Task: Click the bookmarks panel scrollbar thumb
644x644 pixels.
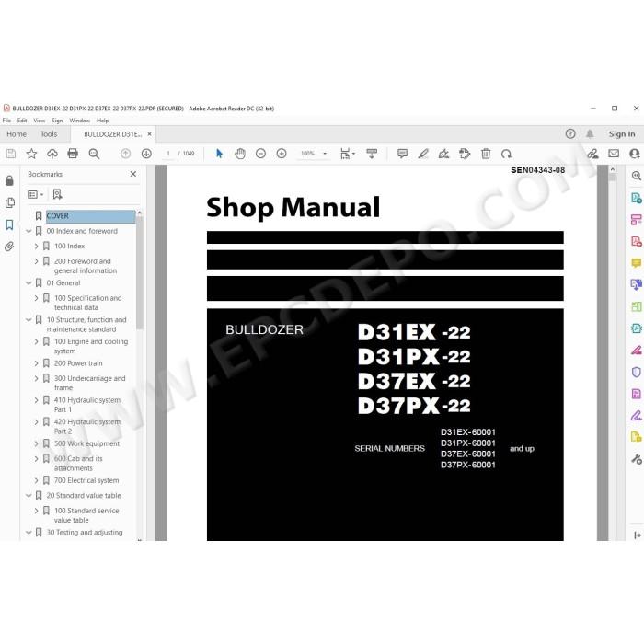Action: click(x=139, y=273)
